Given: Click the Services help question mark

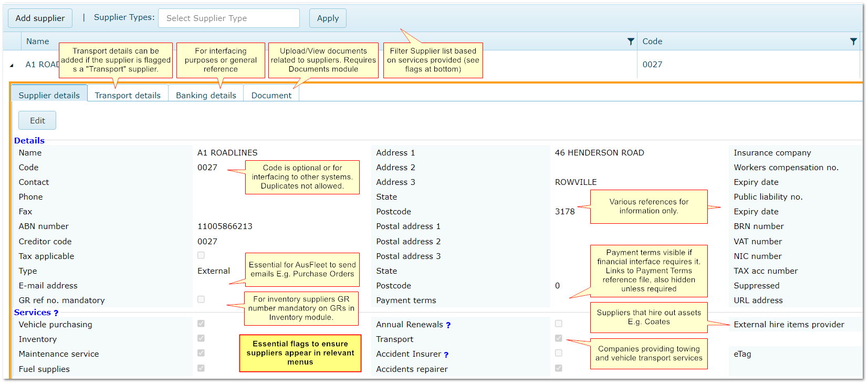Looking at the screenshot, I should (x=56, y=313).
